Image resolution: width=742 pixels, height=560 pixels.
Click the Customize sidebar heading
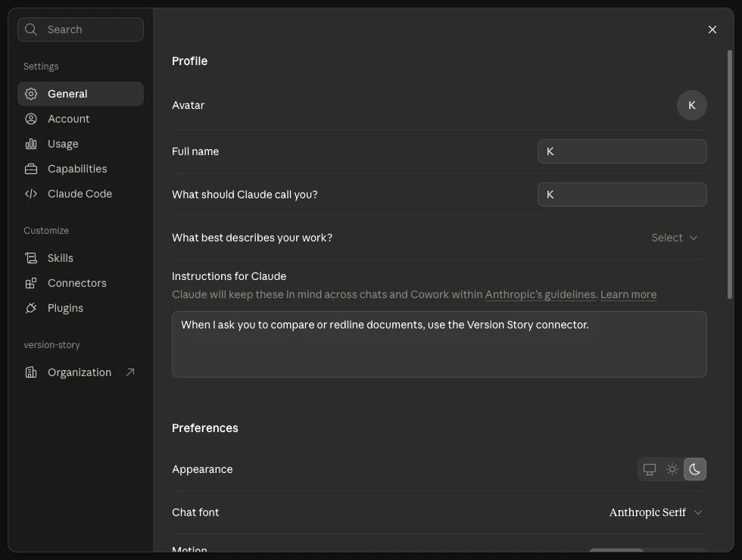click(x=46, y=230)
